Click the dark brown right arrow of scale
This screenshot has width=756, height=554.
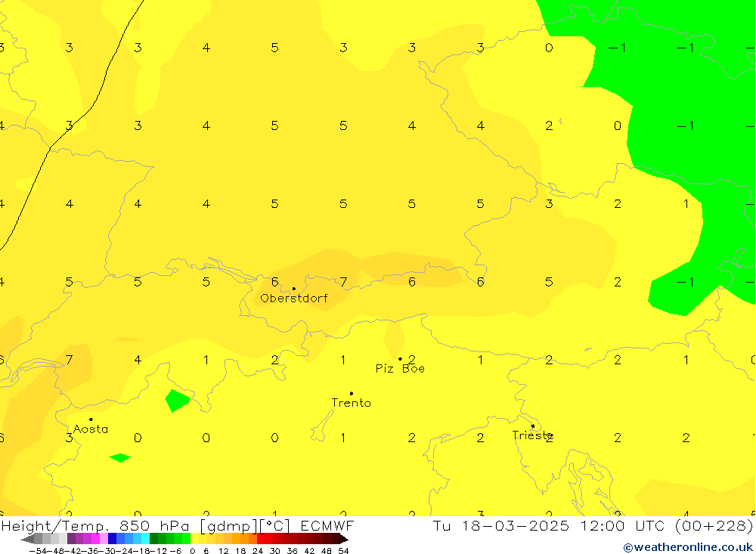[344, 539]
